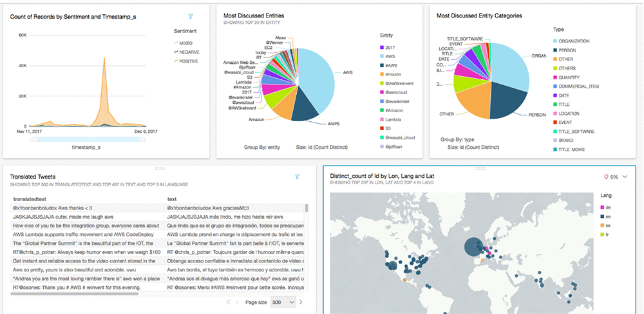This screenshot has width=644, height=314.
Task: Select DATE type legend item
Action: pyautogui.click(x=562, y=95)
